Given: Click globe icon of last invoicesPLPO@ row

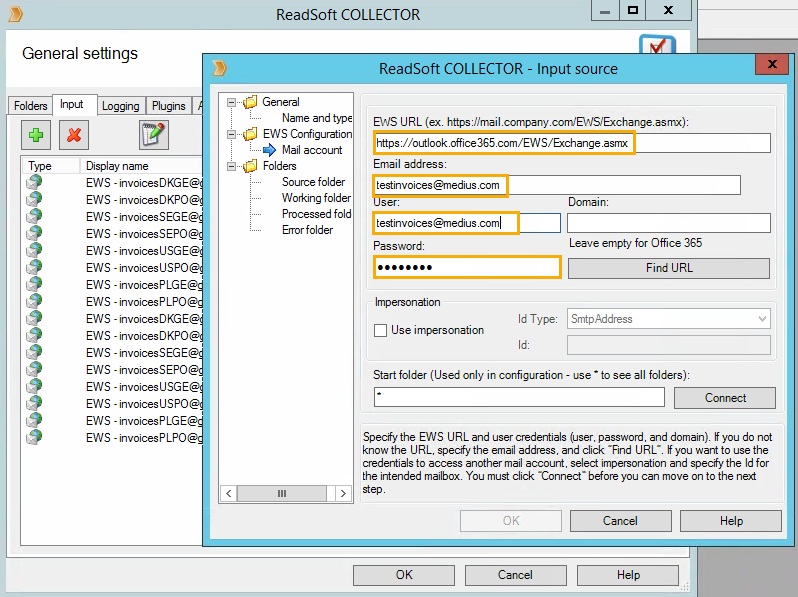Looking at the screenshot, I should (34, 437).
